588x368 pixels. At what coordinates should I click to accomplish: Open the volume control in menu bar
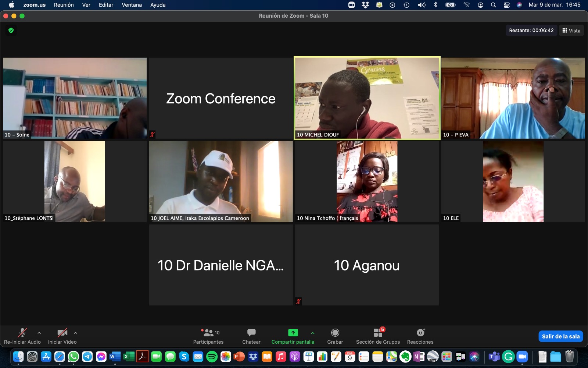tap(422, 5)
